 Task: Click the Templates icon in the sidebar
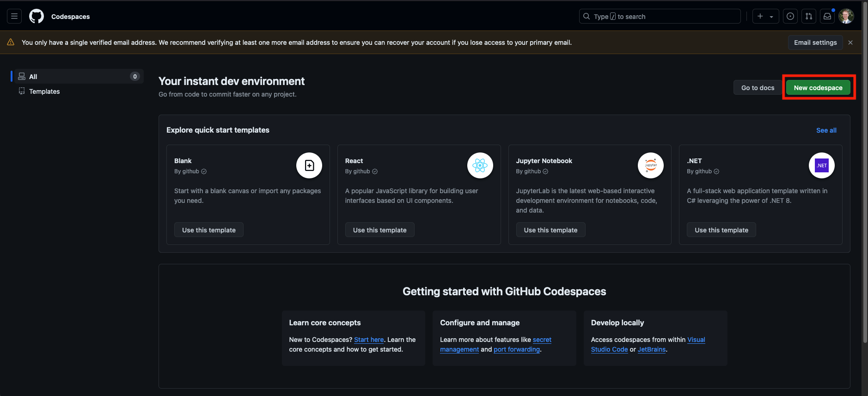tap(22, 91)
